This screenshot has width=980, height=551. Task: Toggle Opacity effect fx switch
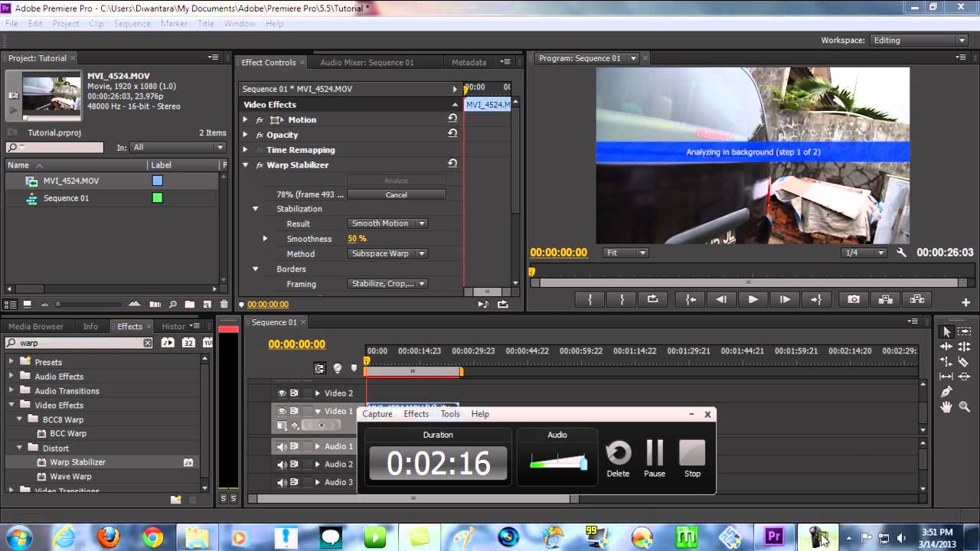point(260,135)
